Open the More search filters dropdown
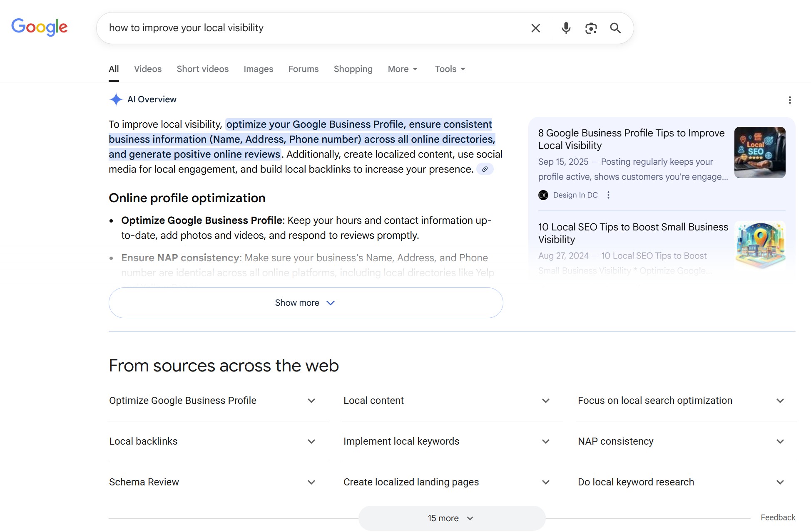 pos(402,69)
